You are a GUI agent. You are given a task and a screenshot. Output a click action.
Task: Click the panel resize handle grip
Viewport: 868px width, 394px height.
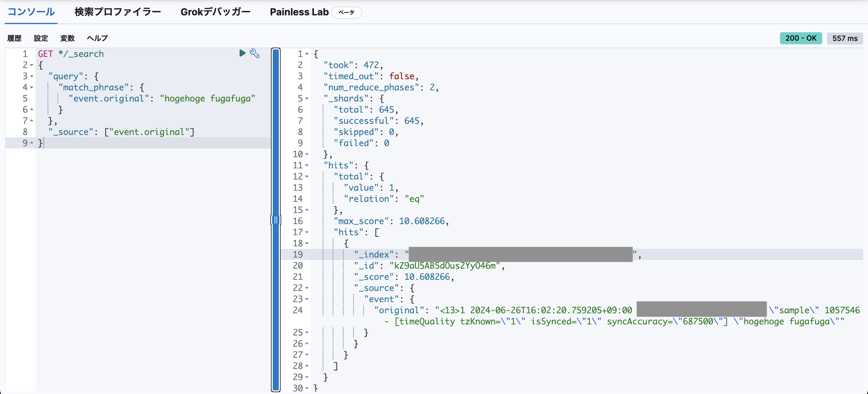[x=276, y=220]
